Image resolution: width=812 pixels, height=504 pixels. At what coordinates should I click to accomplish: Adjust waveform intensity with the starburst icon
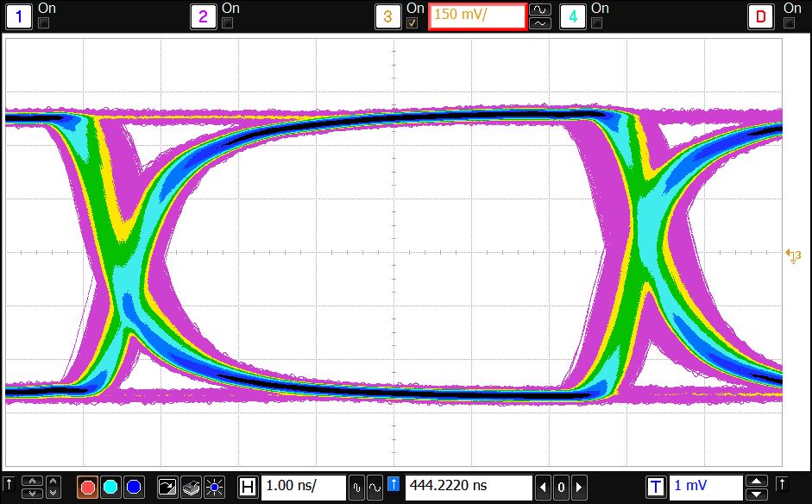click(x=214, y=486)
